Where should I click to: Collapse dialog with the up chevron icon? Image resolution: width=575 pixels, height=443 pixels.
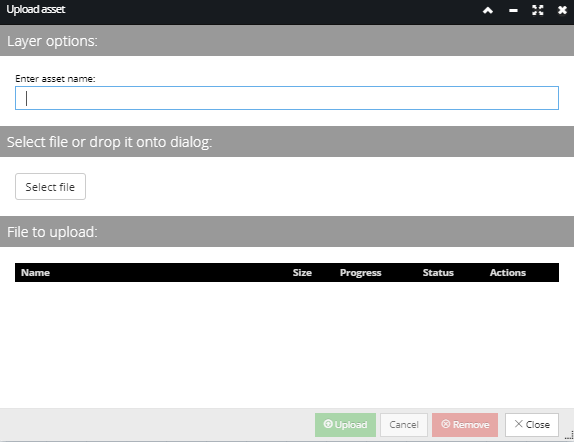(x=488, y=10)
